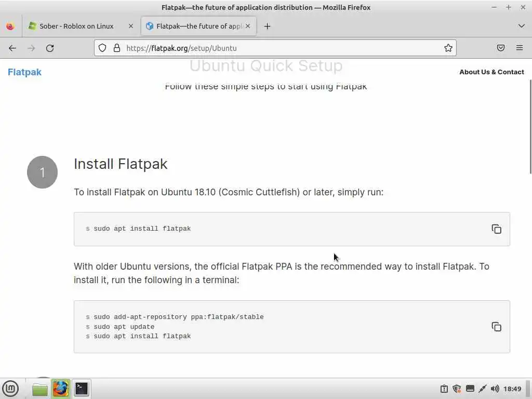Open a new tab with plus button
Screen dimensions: 532x399
coord(268,26)
